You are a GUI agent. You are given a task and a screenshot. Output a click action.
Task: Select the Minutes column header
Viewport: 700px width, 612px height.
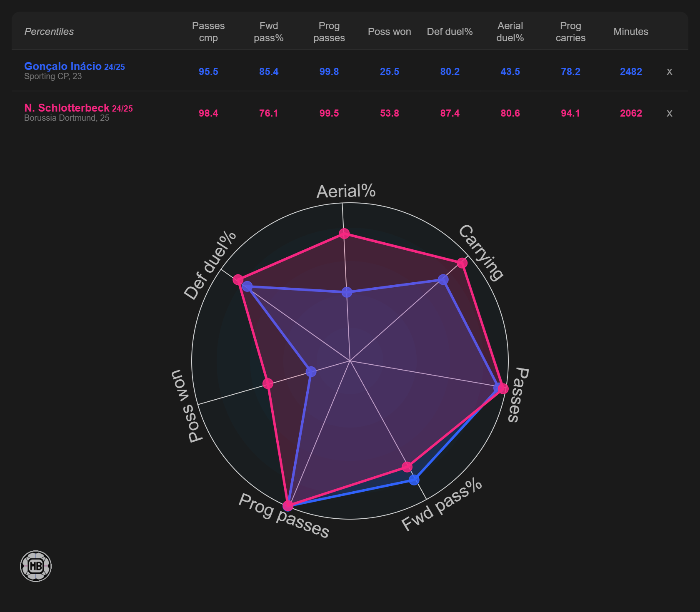coord(631,32)
